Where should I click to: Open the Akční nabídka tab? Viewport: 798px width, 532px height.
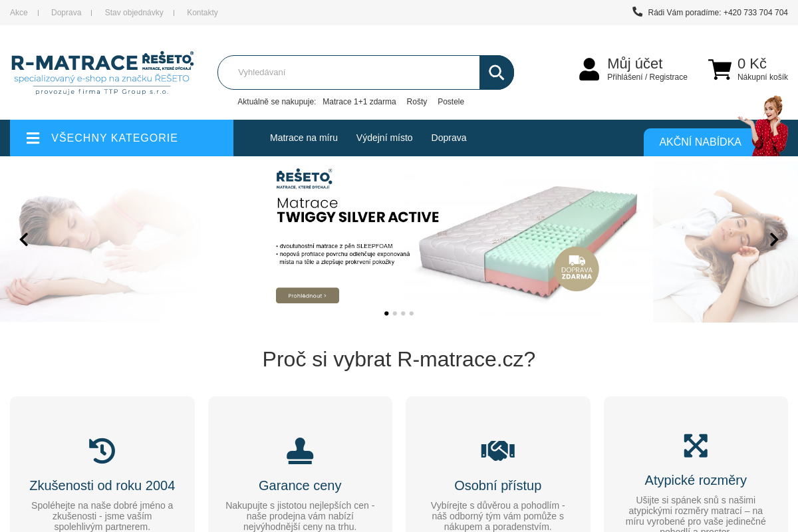point(700,142)
